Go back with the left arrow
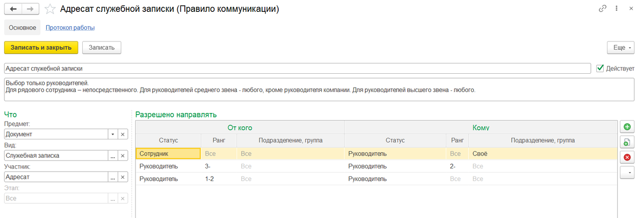 [x=13, y=9]
